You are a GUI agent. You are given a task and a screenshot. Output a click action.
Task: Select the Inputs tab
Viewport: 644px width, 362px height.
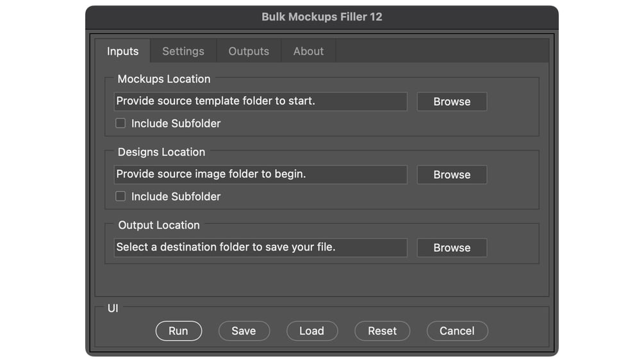pyautogui.click(x=122, y=51)
